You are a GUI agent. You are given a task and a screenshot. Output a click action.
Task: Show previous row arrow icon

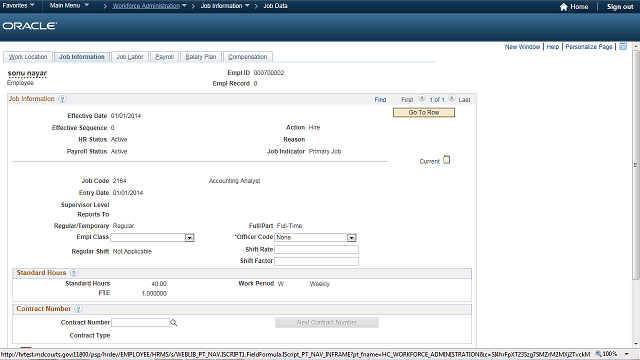coord(422,98)
